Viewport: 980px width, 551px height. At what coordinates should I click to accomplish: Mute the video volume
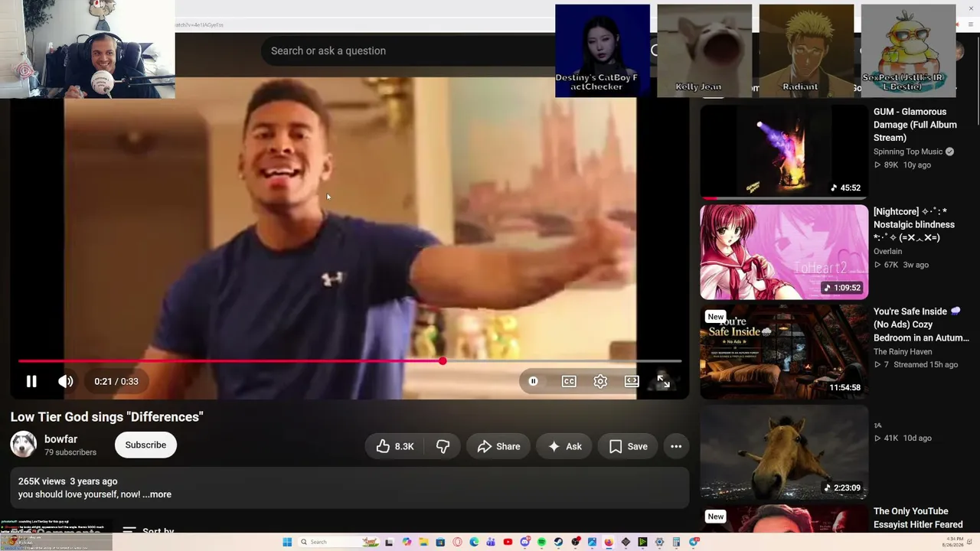coord(66,381)
